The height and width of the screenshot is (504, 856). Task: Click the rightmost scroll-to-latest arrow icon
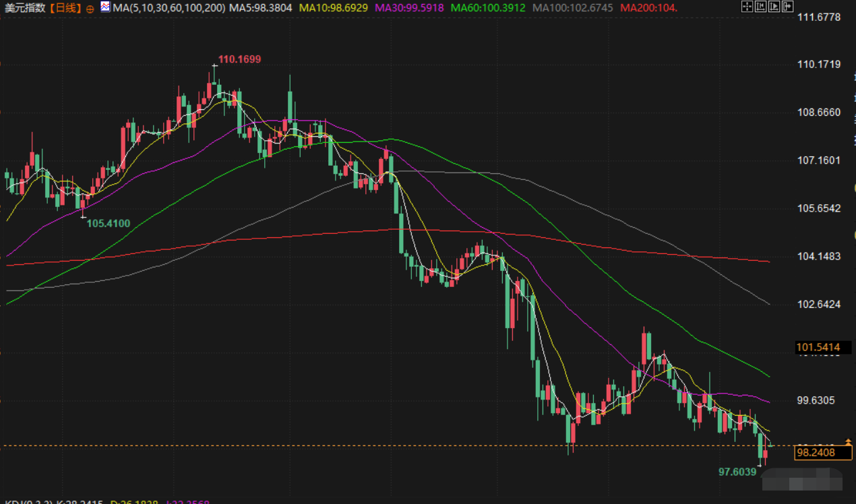tap(787, 7)
